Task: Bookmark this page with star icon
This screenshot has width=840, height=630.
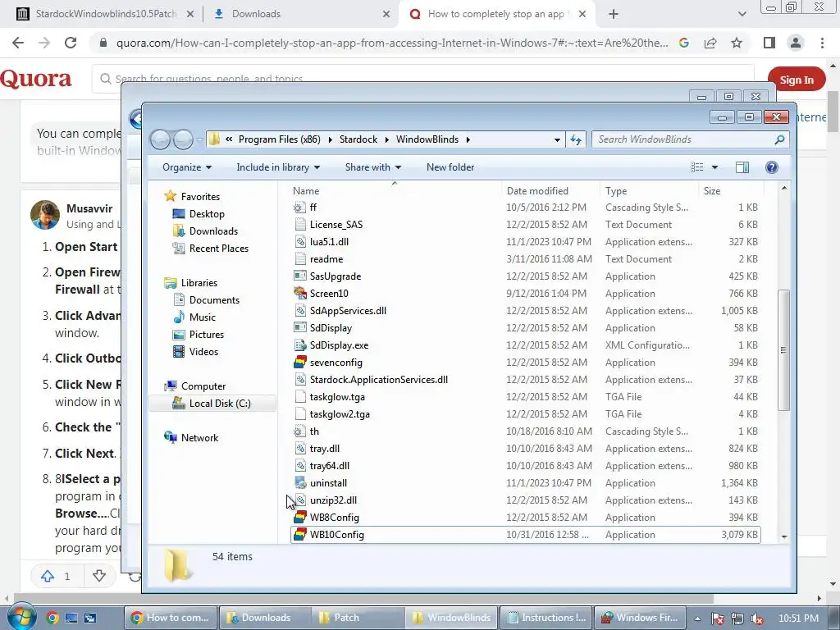Action: 737,43
